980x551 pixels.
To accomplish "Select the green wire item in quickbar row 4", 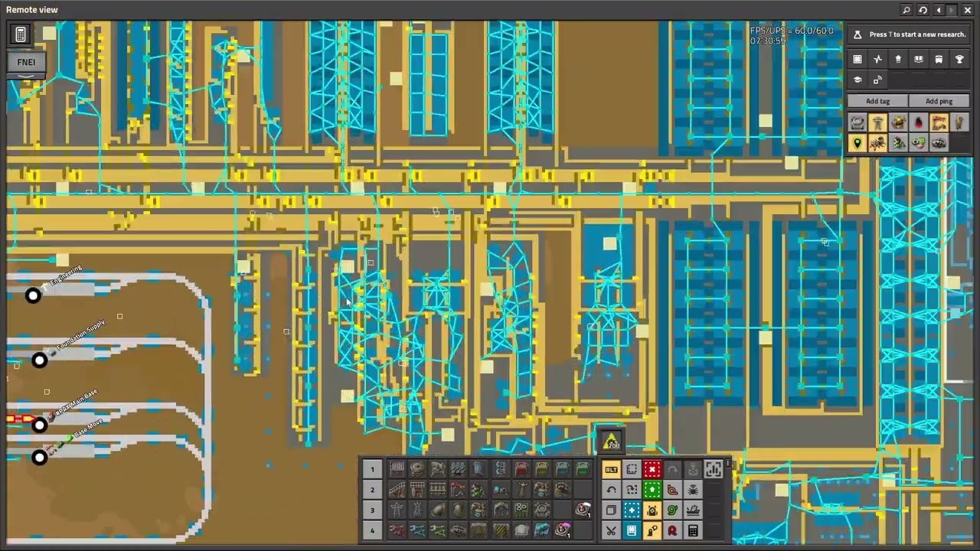I will (x=438, y=530).
